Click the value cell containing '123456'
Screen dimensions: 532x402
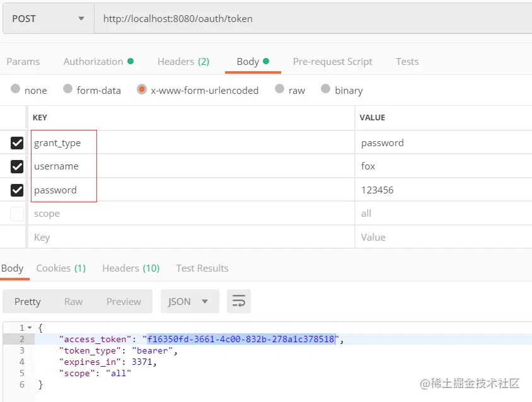point(444,190)
